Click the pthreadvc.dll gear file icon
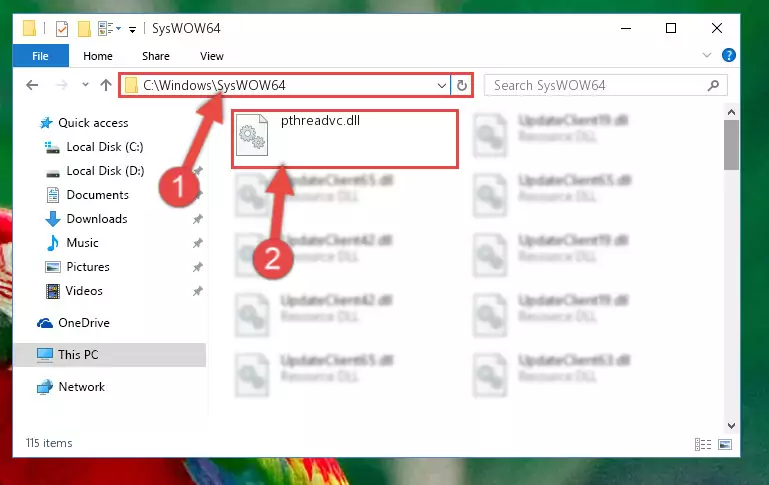Image resolution: width=769 pixels, height=485 pixels. click(252, 135)
